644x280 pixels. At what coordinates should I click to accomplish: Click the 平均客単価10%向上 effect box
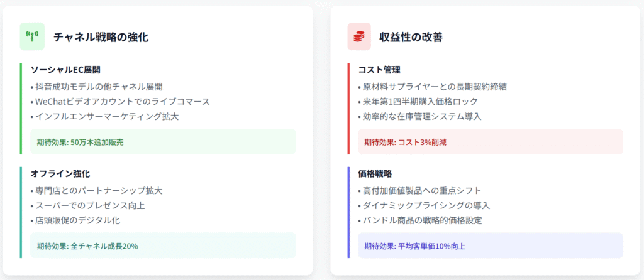point(490,245)
